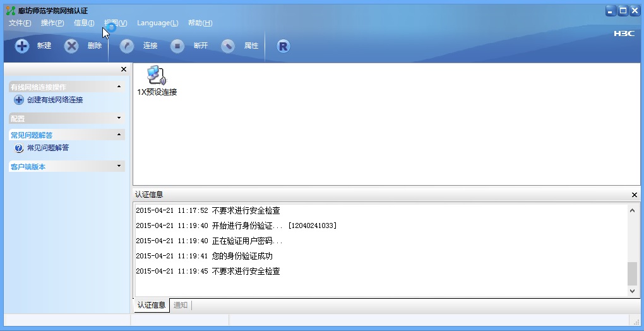This screenshot has height=331, width=644.
Task: Click the 删除 toolbar label
Action: (95, 45)
